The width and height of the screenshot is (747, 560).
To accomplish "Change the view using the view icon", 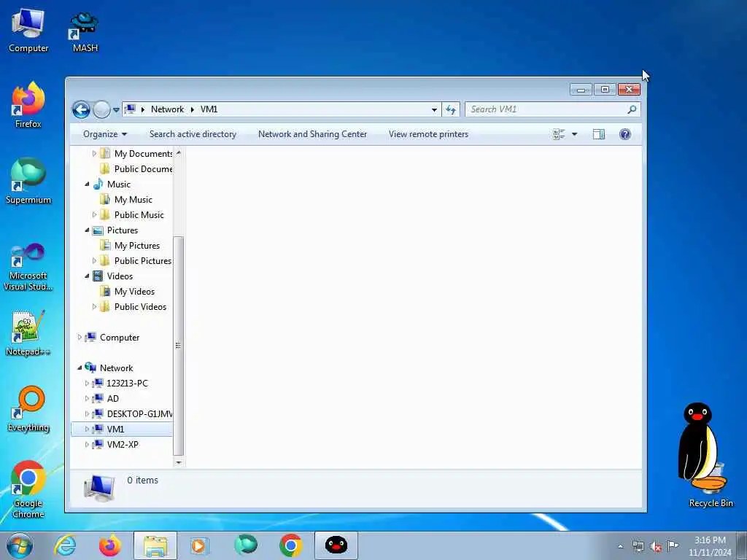I will click(559, 134).
